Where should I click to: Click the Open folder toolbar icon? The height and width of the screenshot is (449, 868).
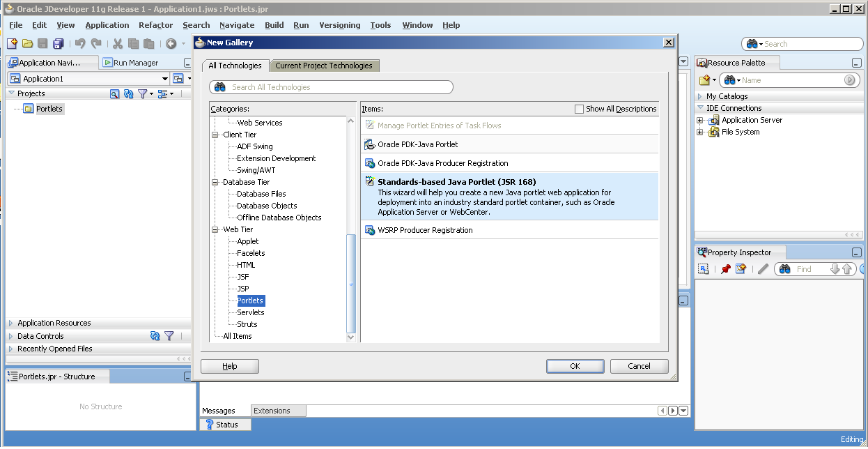(x=28, y=44)
